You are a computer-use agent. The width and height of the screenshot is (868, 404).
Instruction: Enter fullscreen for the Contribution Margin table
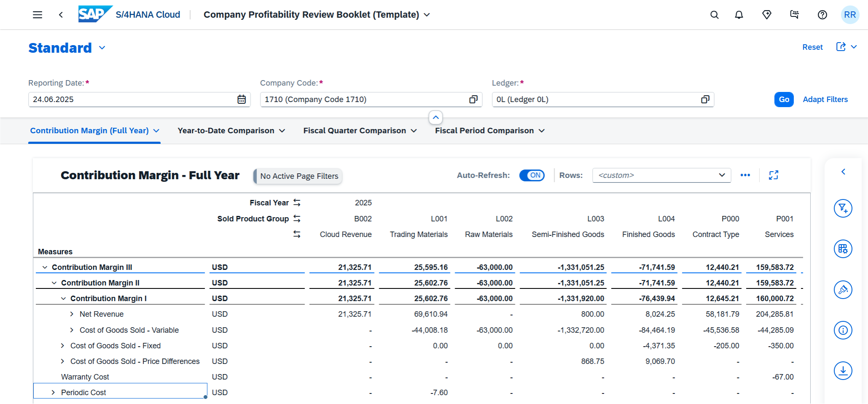pos(774,175)
